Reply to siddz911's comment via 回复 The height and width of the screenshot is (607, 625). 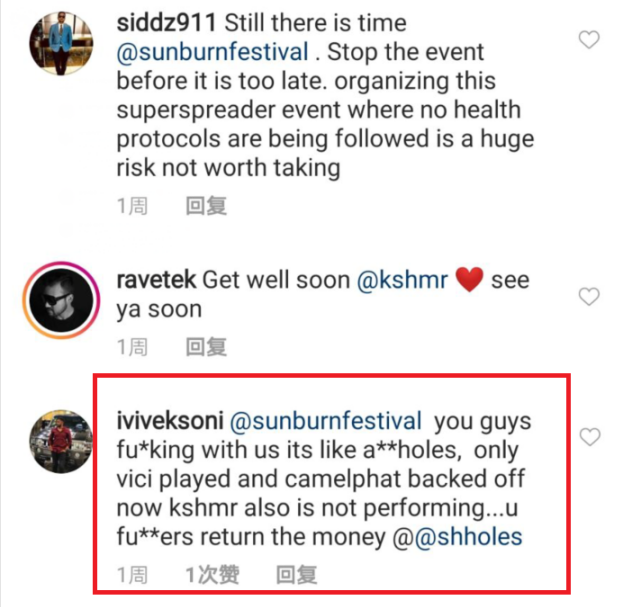point(206,206)
